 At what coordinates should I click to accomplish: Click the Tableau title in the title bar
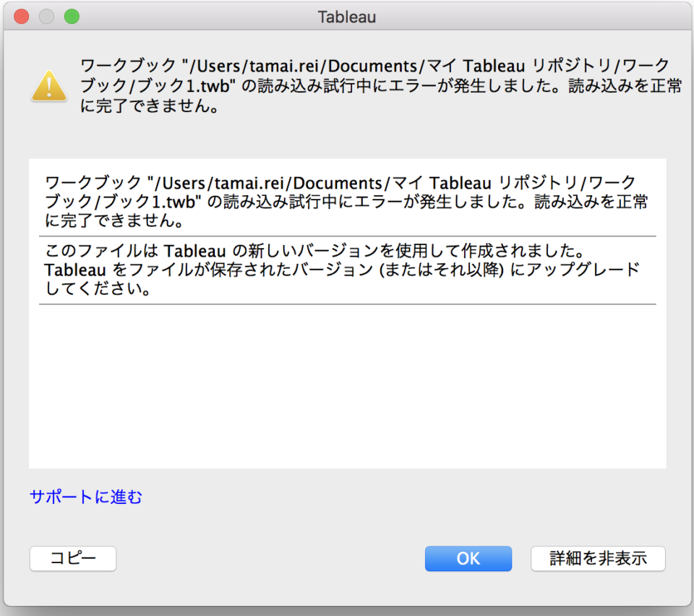click(346, 17)
